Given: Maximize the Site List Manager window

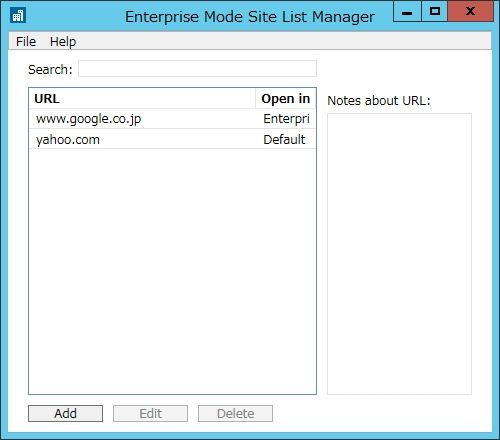Looking at the screenshot, I should click(434, 12).
